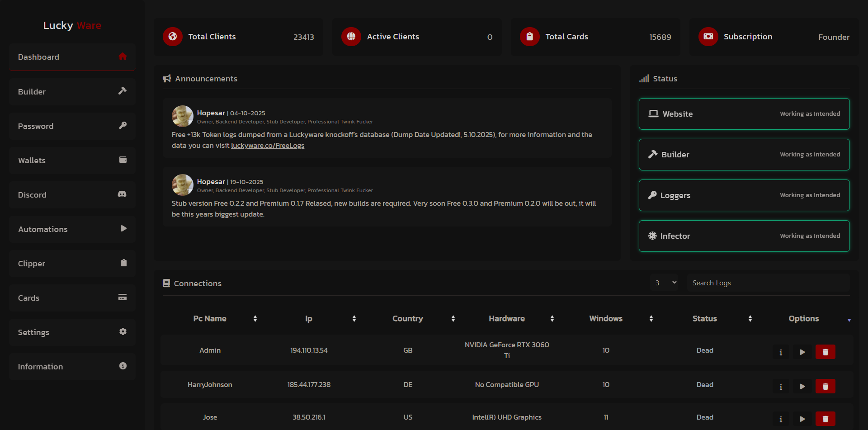Screen dimensions: 868x430
Task: Click the country cell GB
Action: click(x=408, y=350)
